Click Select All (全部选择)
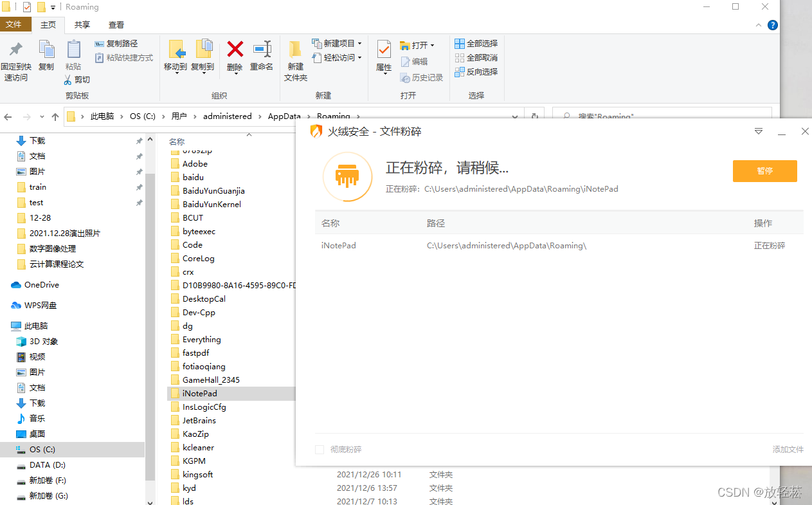 coord(476,44)
